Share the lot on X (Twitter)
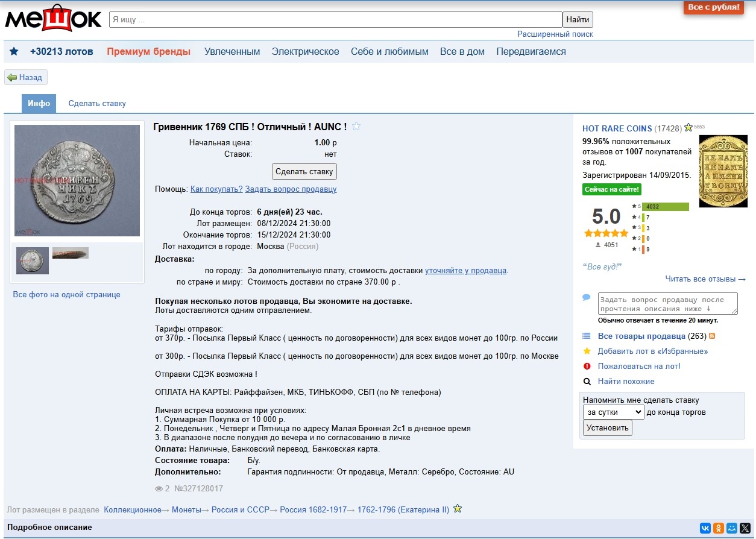The height and width of the screenshot is (539, 756). click(x=745, y=528)
